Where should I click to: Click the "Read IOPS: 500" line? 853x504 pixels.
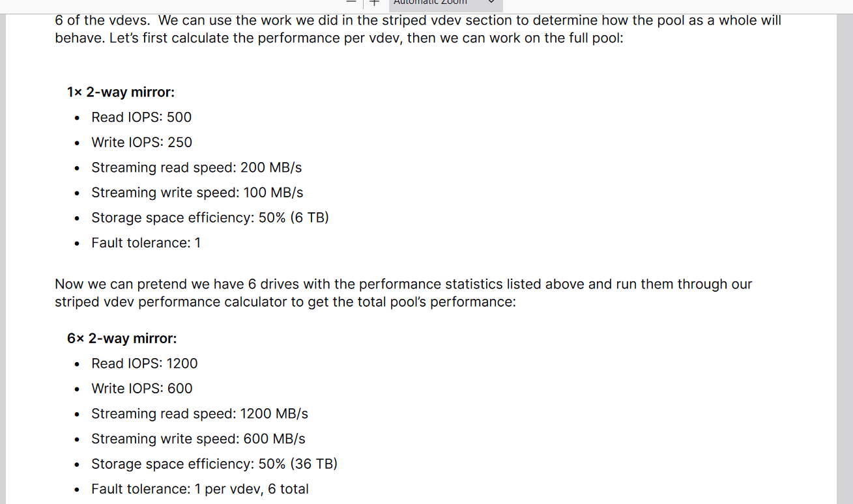141,117
